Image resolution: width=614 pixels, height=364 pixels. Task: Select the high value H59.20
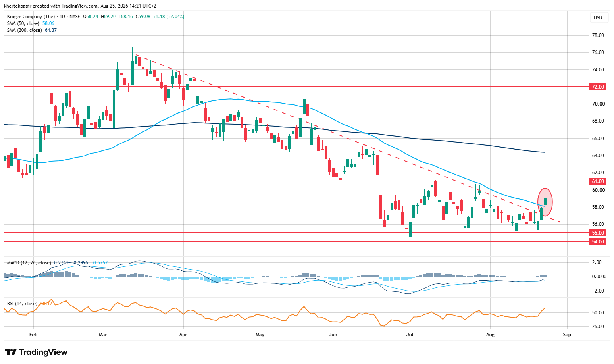click(x=108, y=17)
